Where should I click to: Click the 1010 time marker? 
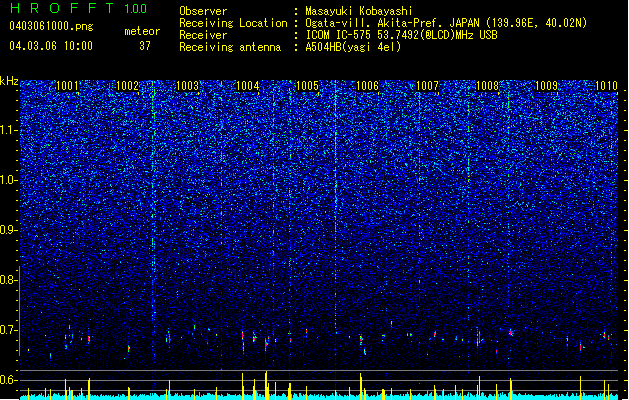tap(607, 86)
